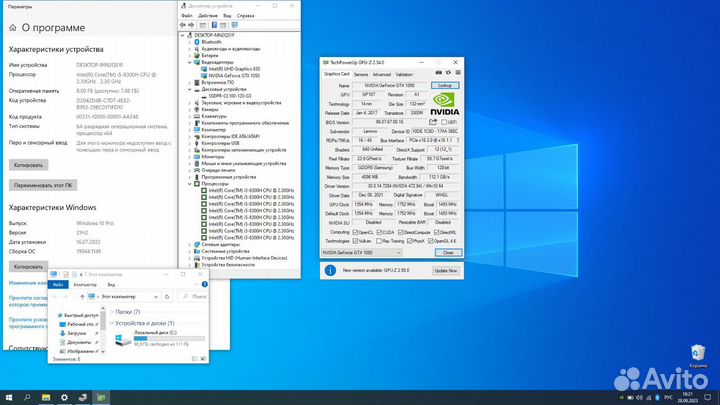The image size is (720, 405).
Task: Open the Действие menu in Device Manager
Action: pyautogui.click(x=208, y=16)
